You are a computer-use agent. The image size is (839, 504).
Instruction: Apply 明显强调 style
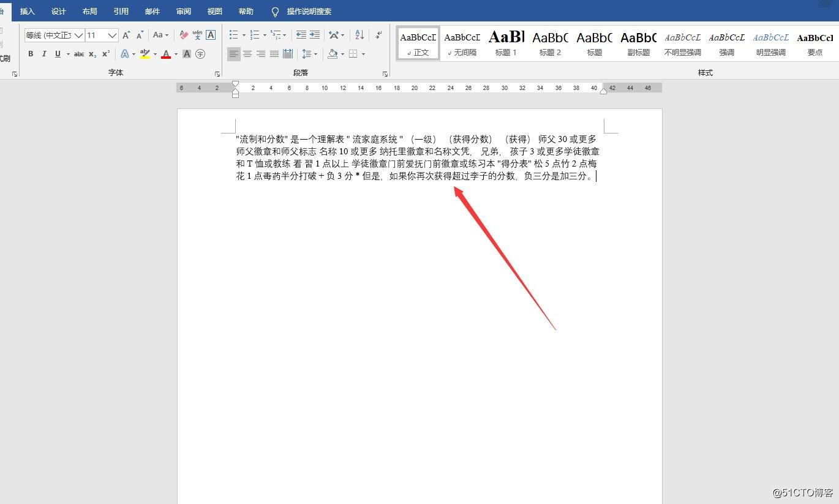(770, 43)
